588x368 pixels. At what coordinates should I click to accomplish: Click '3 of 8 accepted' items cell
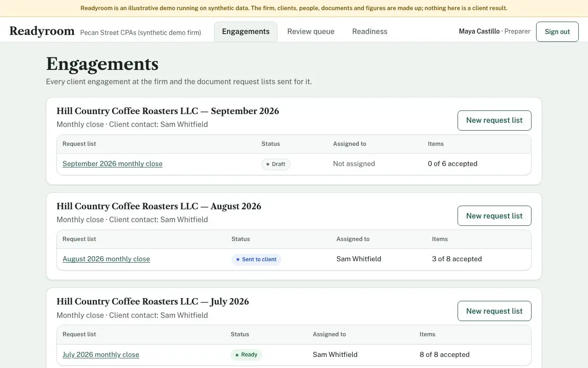(457, 259)
